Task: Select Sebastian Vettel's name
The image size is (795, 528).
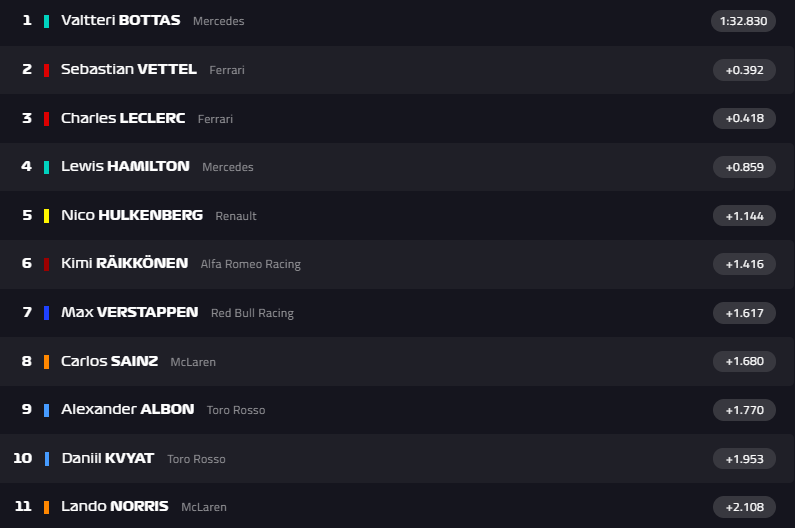Action: [x=128, y=69]
